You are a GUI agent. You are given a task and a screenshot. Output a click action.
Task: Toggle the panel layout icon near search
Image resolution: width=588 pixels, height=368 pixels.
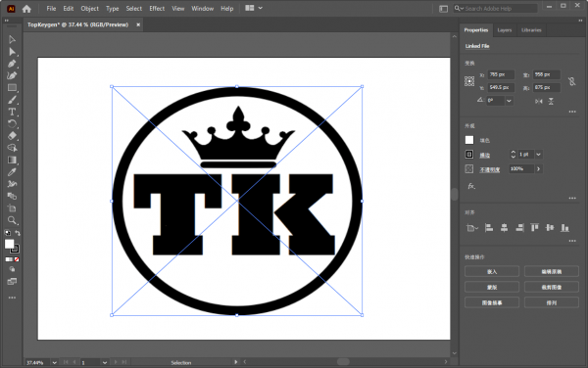(443, 9)
